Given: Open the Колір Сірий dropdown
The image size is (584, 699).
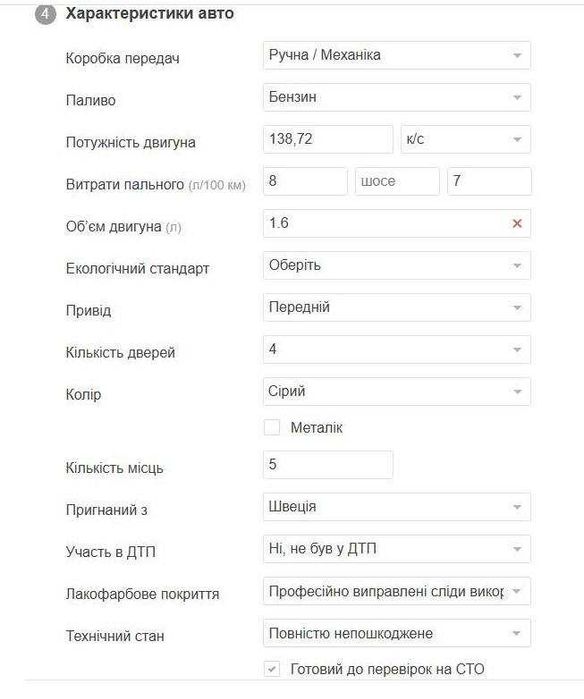Looking at the screenshot, I should click(397, 391).
